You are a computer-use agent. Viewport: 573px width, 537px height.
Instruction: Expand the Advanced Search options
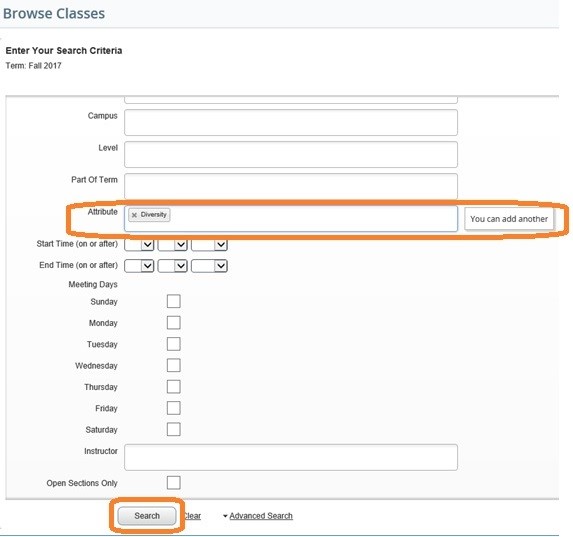[258, 516]
